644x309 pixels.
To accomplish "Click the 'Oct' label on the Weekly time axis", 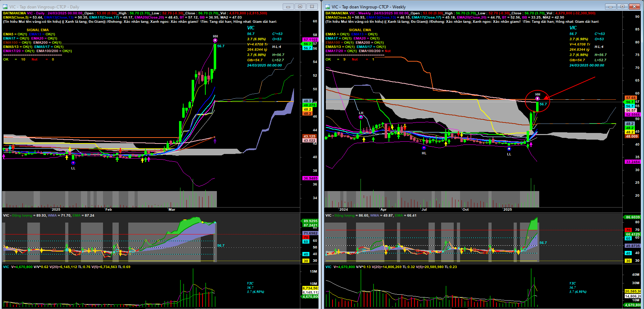I will click(x=465, y=210).
